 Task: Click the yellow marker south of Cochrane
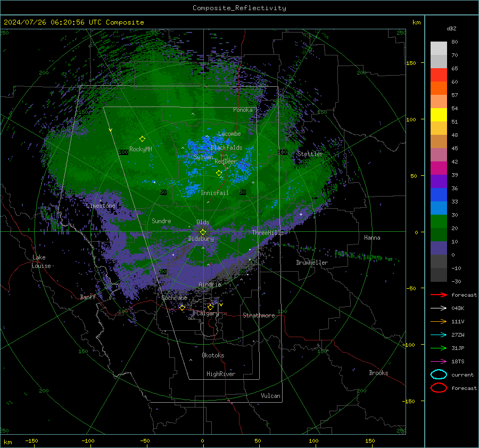click(x=182, y=308)
